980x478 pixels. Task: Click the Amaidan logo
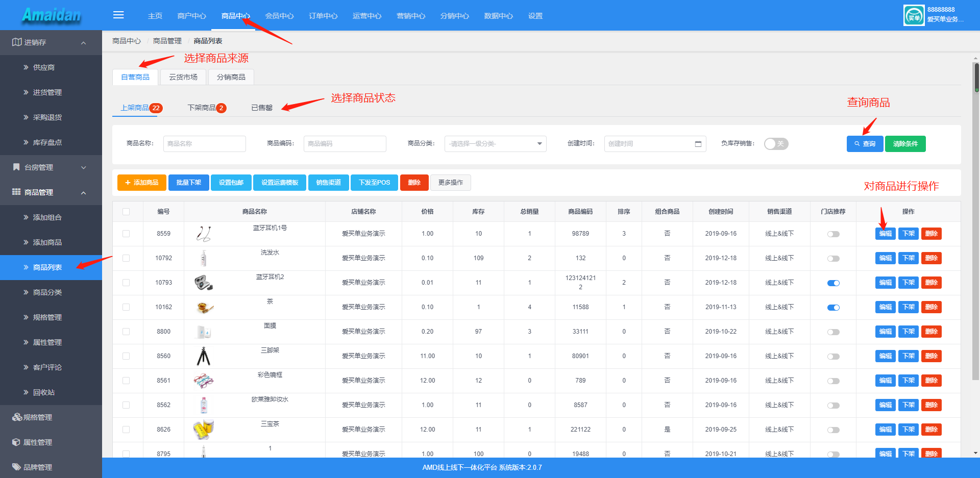51,15
